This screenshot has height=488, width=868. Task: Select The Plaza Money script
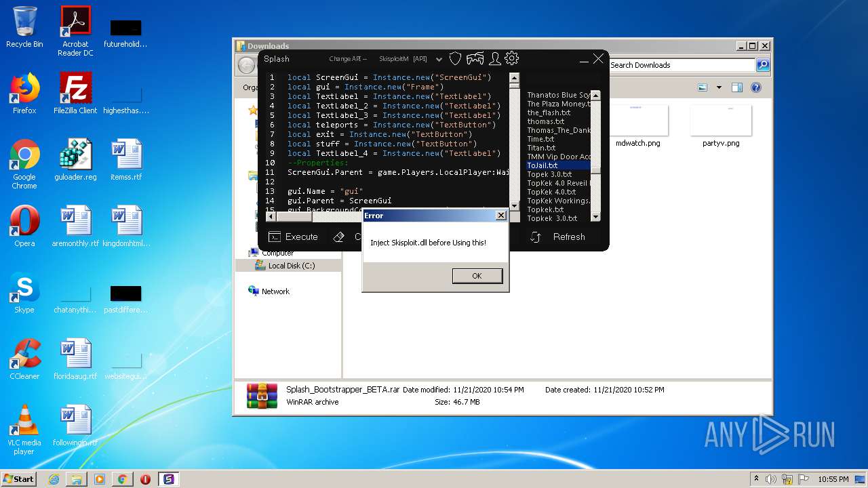click(559, 104)
